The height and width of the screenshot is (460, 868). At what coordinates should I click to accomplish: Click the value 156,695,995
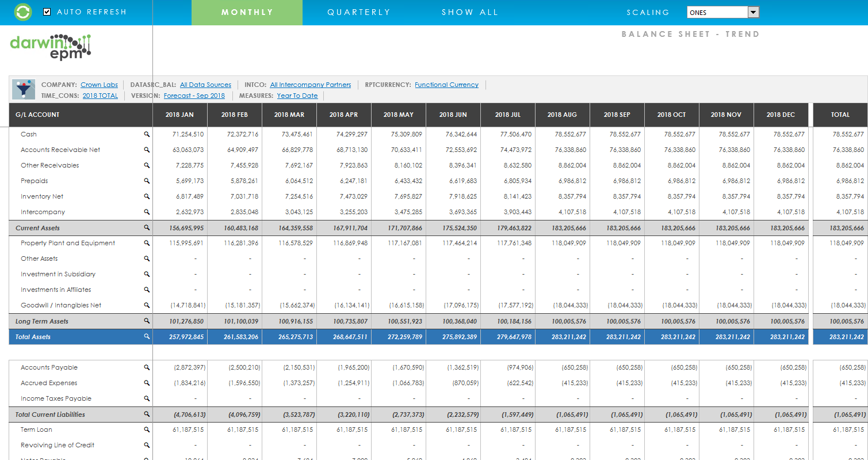pyautogui.click(x=186, y=228)
